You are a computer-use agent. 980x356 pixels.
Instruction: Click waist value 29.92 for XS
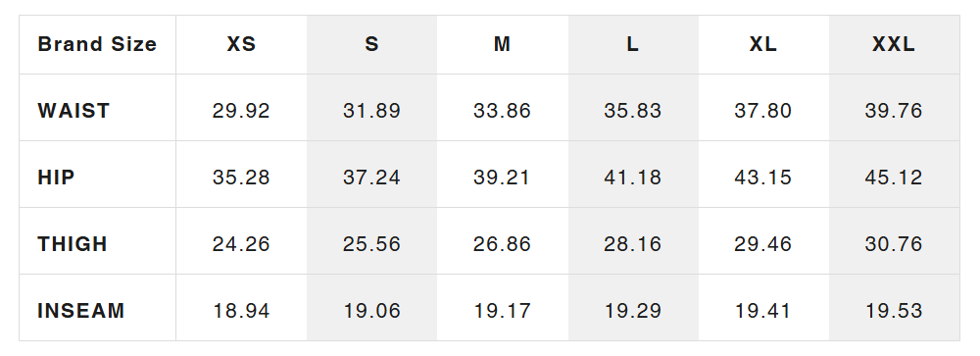pyautogui.click(x=241, y=111)
